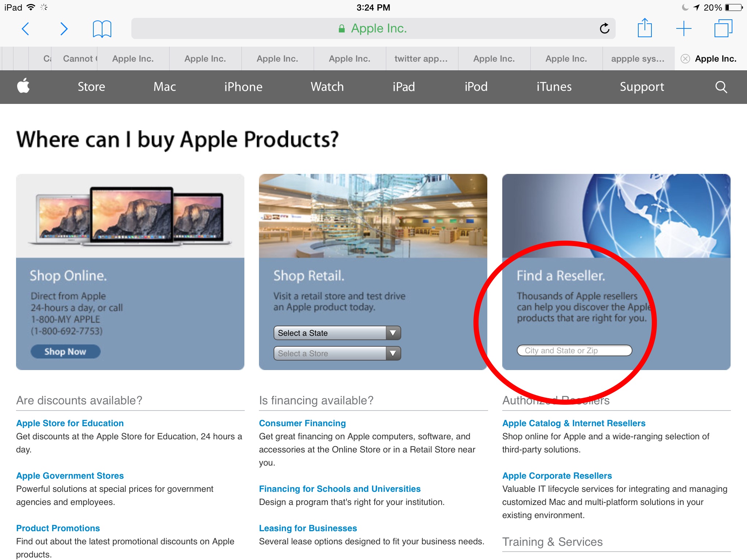Click the Apple logo in navigation bar

23,86
